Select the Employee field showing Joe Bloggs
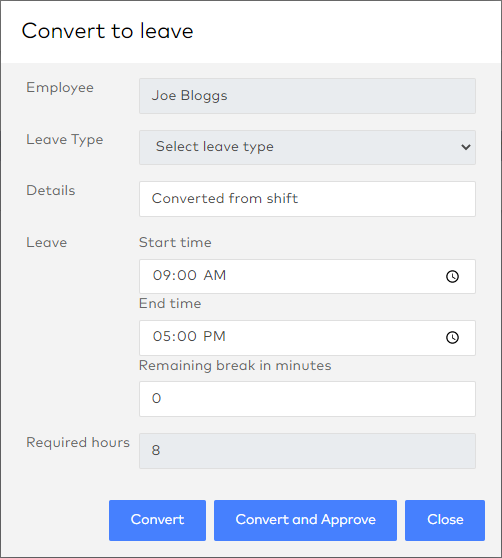This screenshot has width=502, height=558. click(x=307, y=96)
